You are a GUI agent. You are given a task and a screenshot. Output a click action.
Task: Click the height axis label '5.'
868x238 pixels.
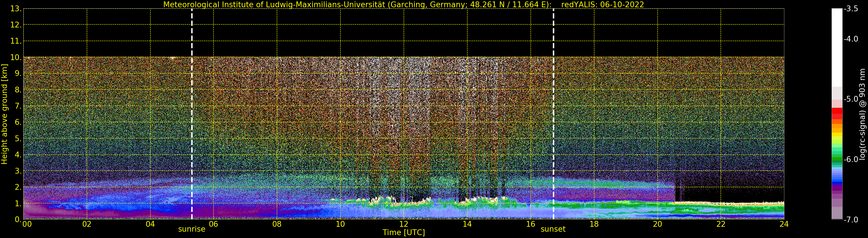tap(18, 138)
